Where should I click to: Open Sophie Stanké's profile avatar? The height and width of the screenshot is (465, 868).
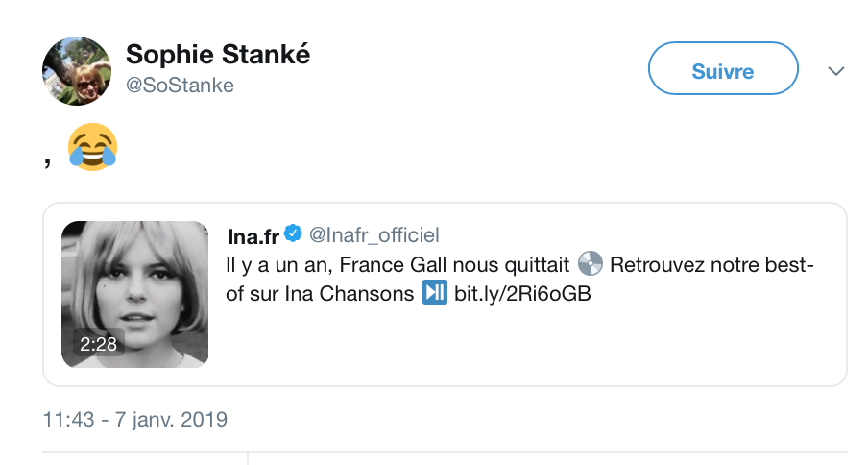pyautogui.click(x=77, y=71)
